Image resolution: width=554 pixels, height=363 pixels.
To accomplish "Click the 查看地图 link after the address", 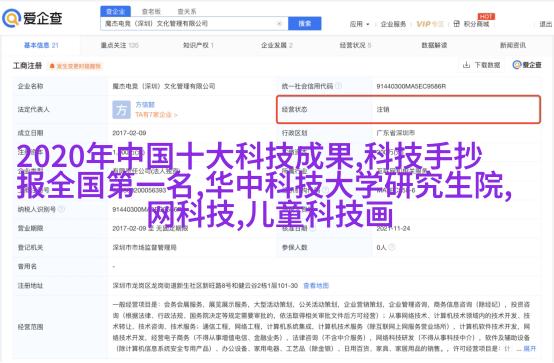I will pyautogui.click(x=316, y=286).
